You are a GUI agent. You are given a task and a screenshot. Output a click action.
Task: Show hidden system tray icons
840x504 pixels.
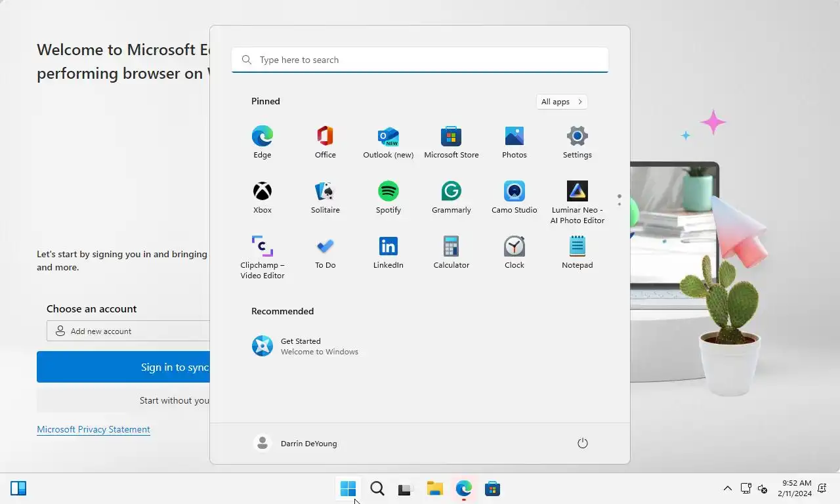(x=727, y=488)
